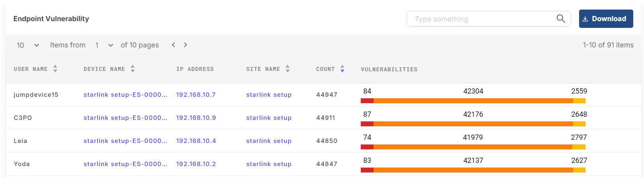The height and width of the screenshot is (178, 644).
Task: Open the page number dropdown
Action: (x=104, y=45)
